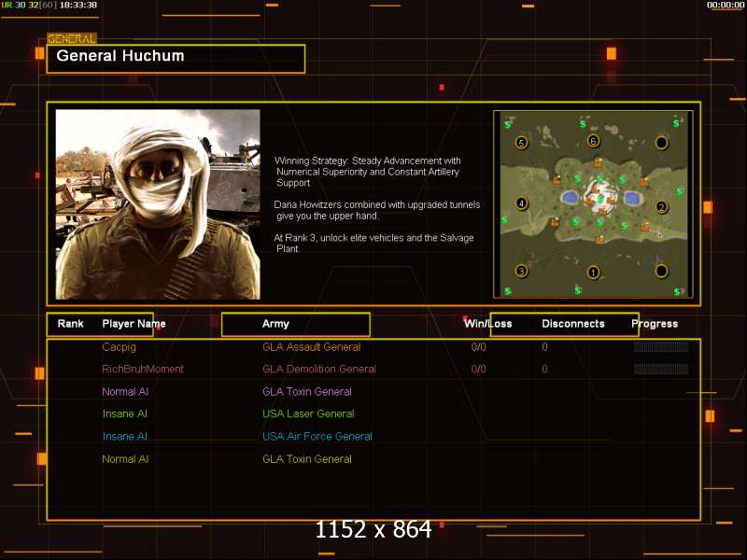Click GLA Assault General army entry
Image resolution: width=747 pixels, height=560 pixels.
click(312, 347)
